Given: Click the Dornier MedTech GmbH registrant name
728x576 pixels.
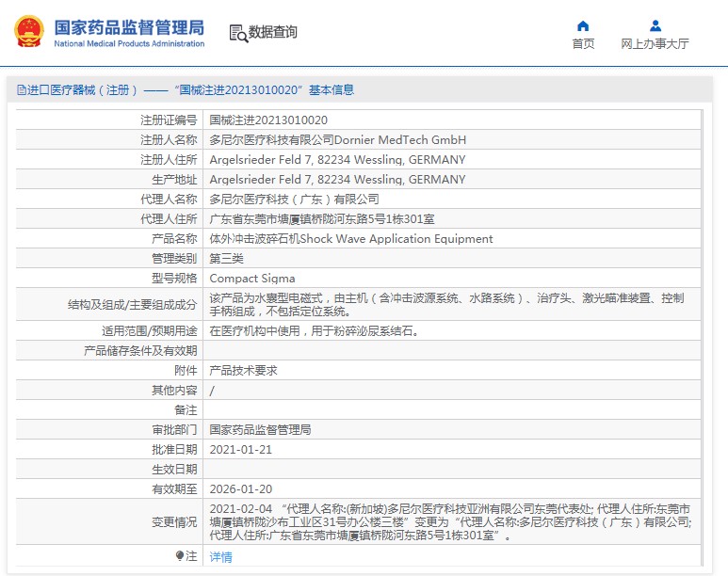Looking at the screenshot, I should [337, 140].
